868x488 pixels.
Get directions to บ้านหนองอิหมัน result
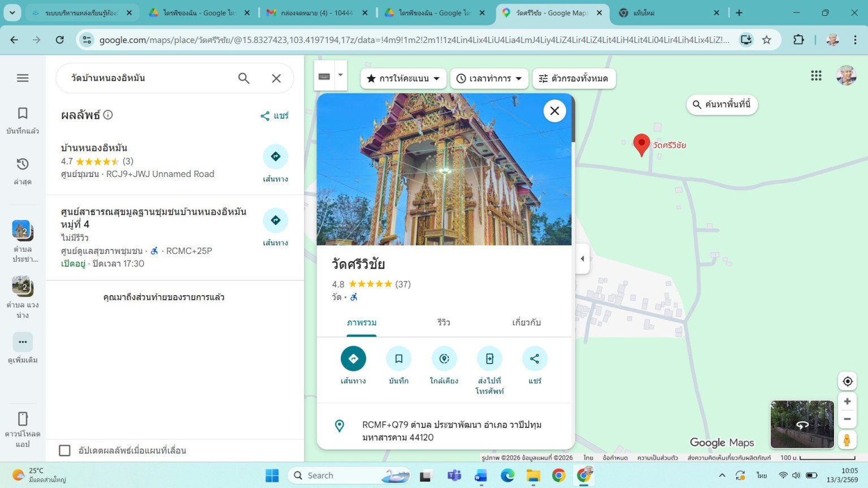pyautogui.click(x=276, y=157)
